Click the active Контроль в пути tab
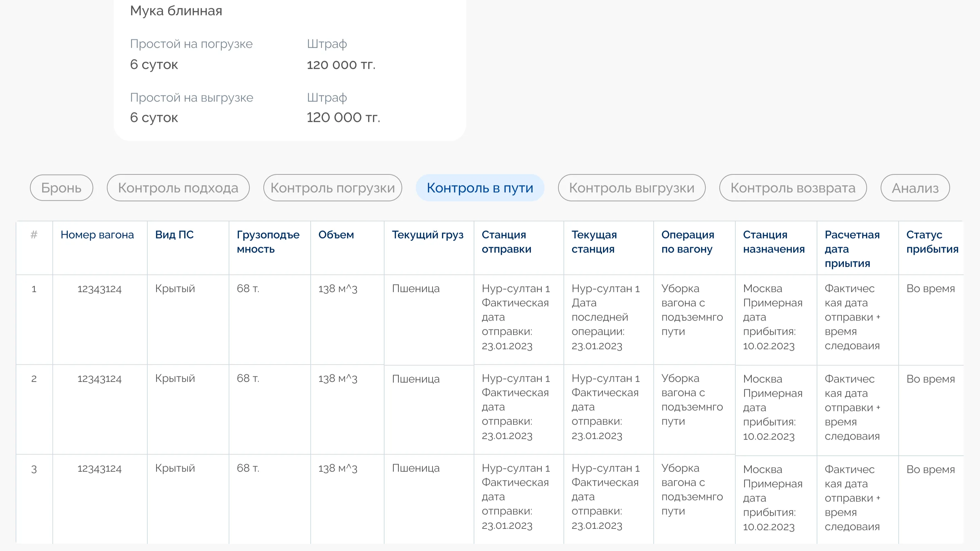 [x=480, y=188]
